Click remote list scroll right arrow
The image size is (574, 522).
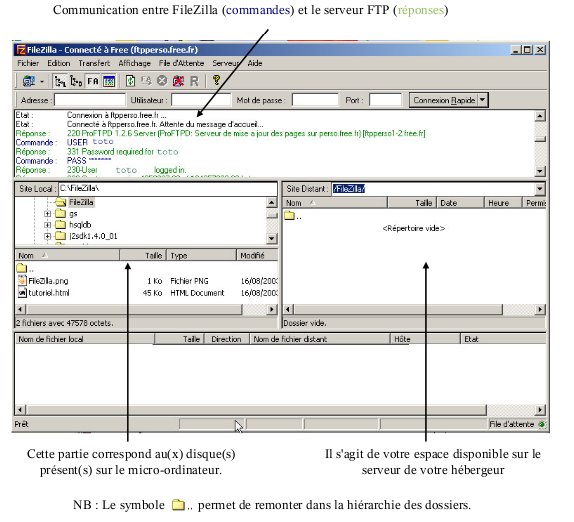540,309
